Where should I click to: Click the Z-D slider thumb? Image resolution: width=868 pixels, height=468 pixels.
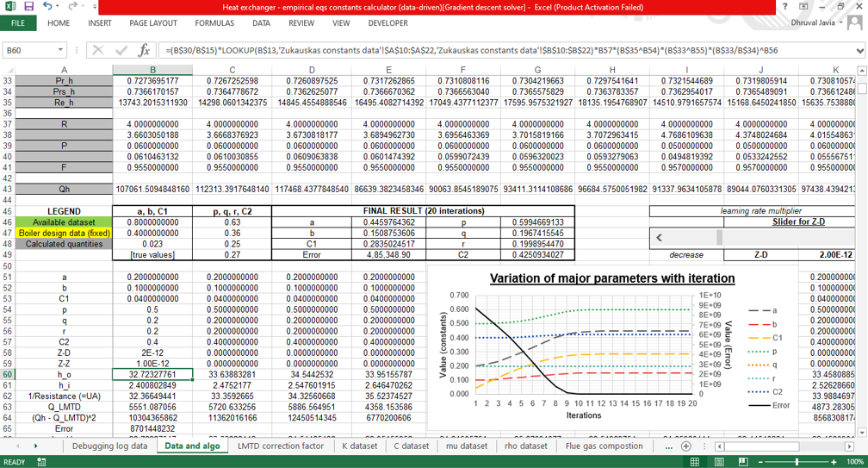click(x=719, y=237)
